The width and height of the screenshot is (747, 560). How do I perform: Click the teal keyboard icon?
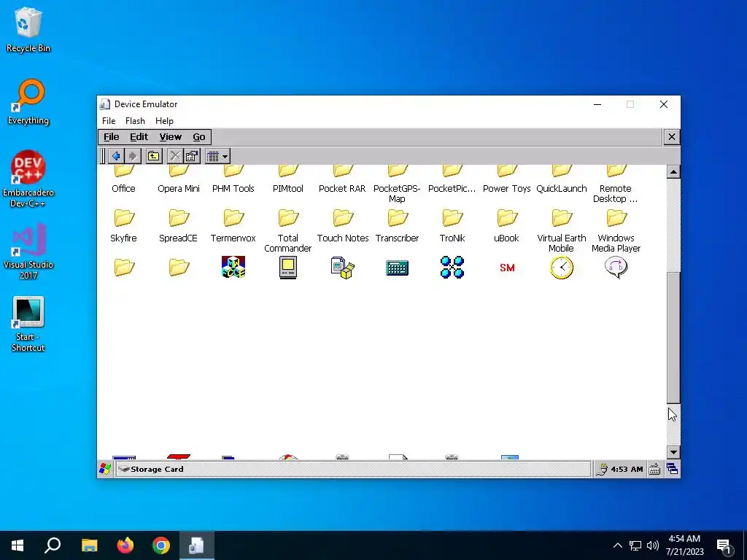coord(398,268)
